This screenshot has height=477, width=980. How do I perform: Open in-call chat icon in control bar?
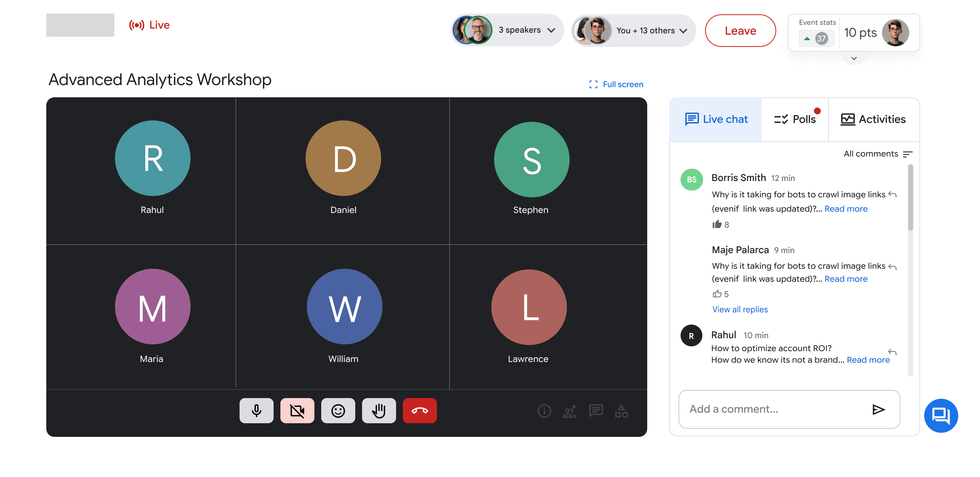pos(596,411)
